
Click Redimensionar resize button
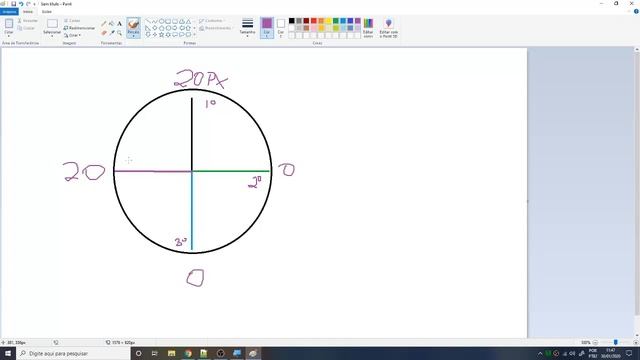click(x=79, y=28)
